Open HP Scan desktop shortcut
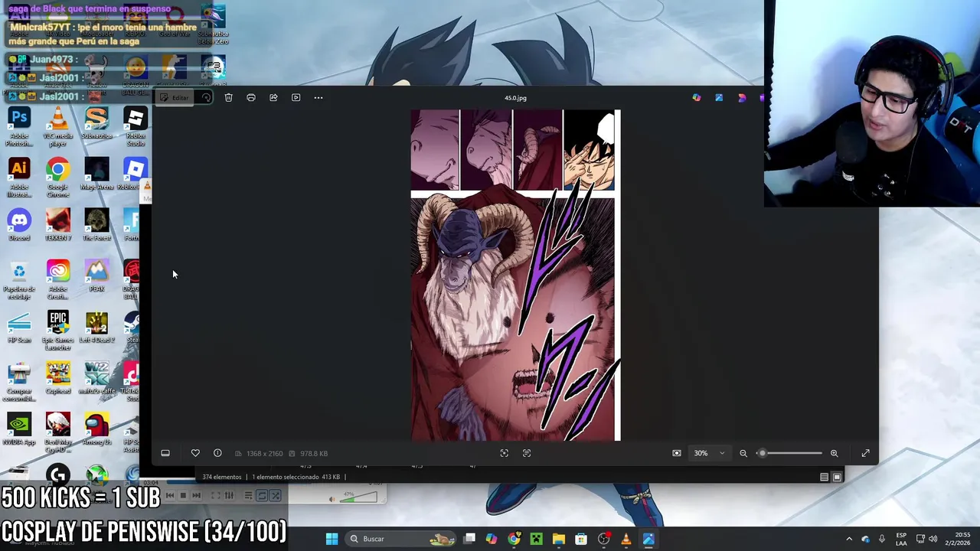The height and width of the screenshot is (551, 980). tap(19, 328)
